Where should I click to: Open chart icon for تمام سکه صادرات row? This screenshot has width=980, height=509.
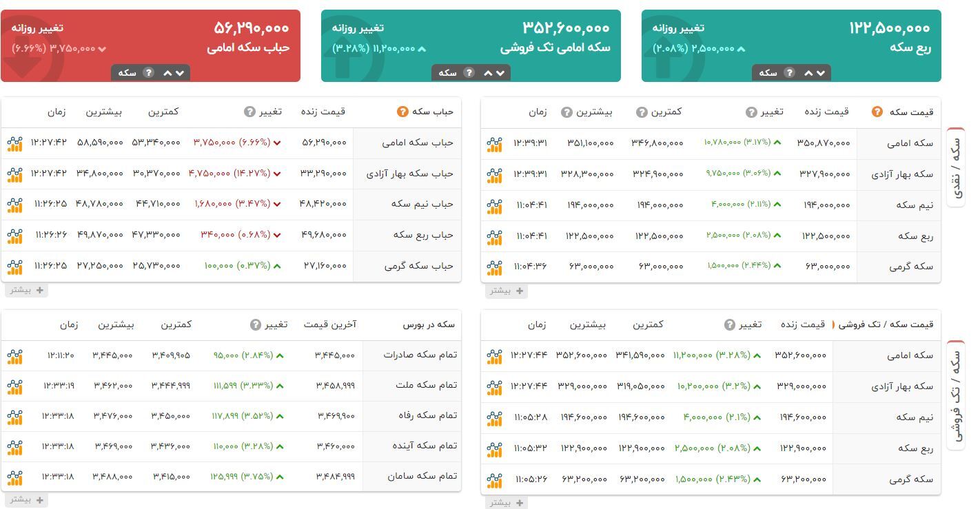(x=14, y=356)
